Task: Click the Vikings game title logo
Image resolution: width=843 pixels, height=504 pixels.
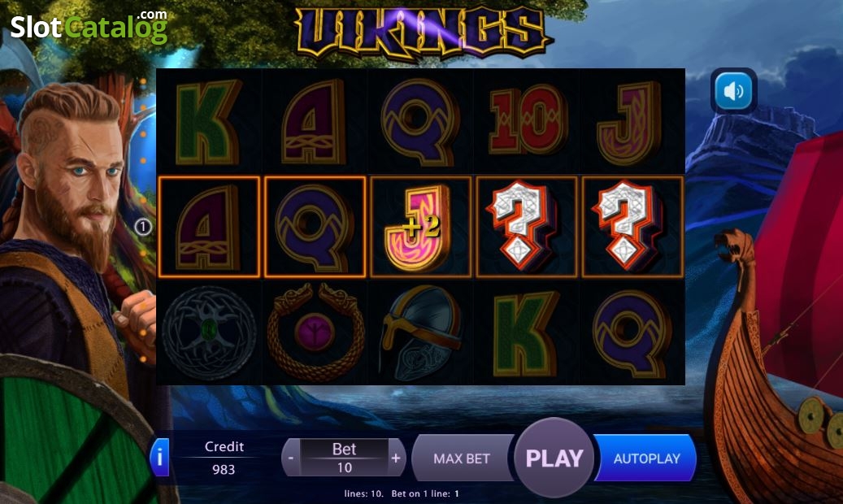Action: [x=422, y=33]
